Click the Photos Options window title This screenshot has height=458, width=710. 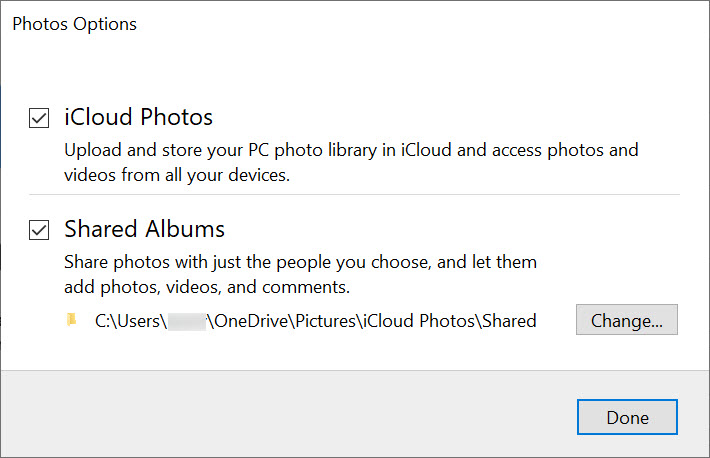tap(74, 24)
